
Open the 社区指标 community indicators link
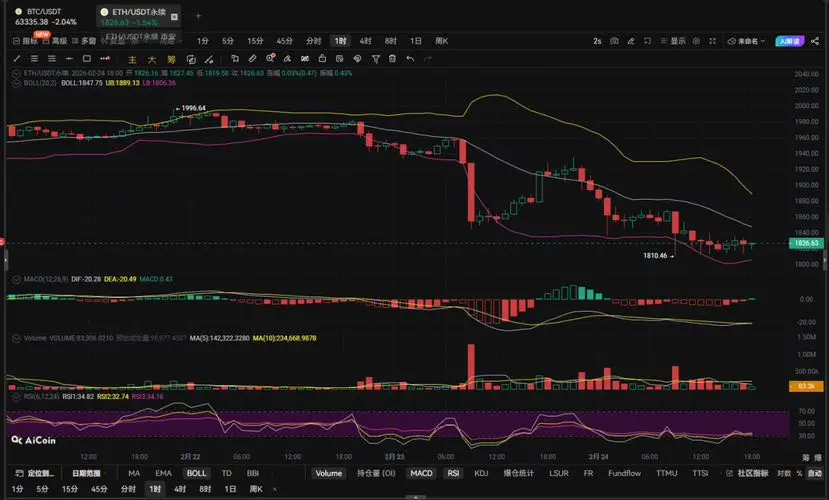[x=748, y=473]
